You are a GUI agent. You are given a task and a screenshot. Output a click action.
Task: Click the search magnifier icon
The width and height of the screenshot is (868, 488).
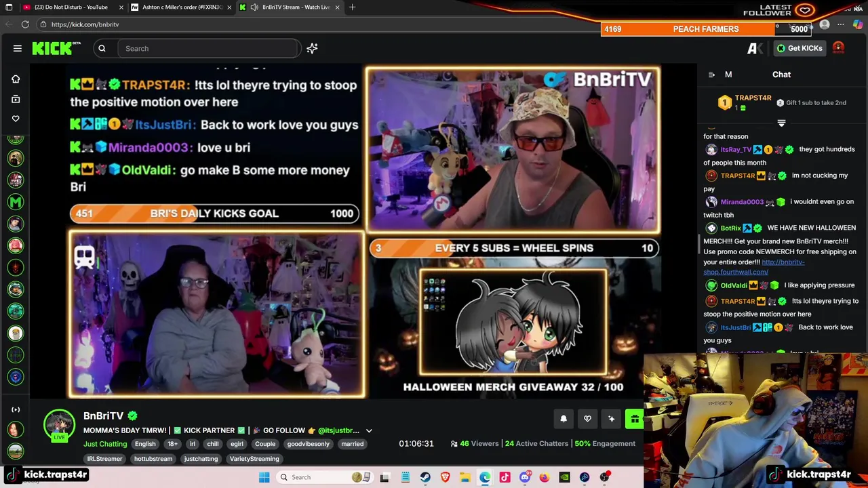point(102,48)
